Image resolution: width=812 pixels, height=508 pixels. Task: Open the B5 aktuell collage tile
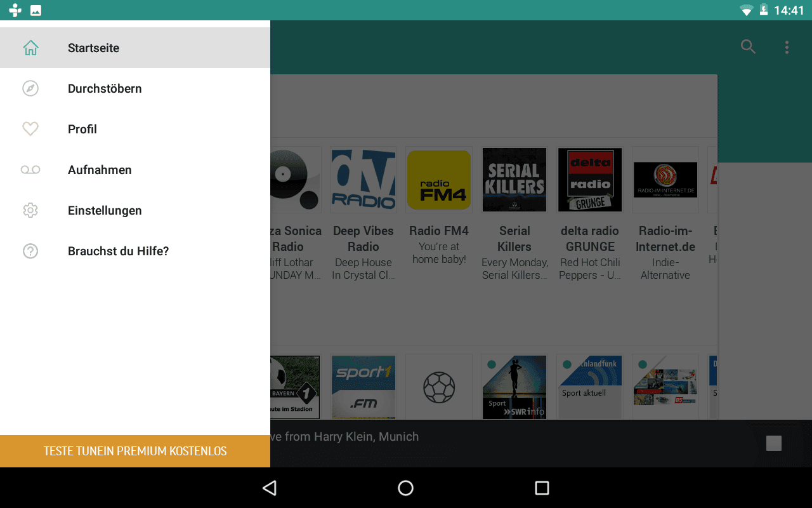pos(665,387)
